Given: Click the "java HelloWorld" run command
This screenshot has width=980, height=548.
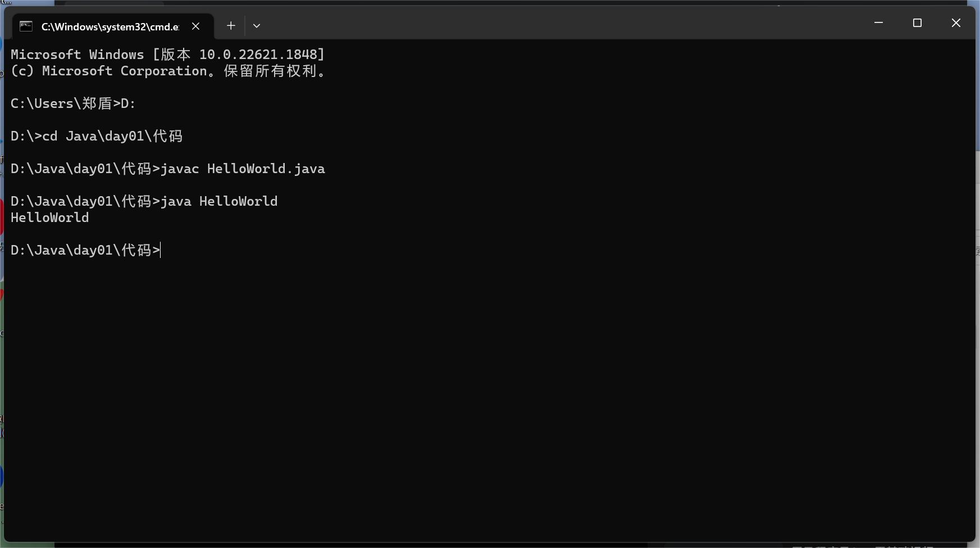Looking at the screenshot, I should (219, 202).
